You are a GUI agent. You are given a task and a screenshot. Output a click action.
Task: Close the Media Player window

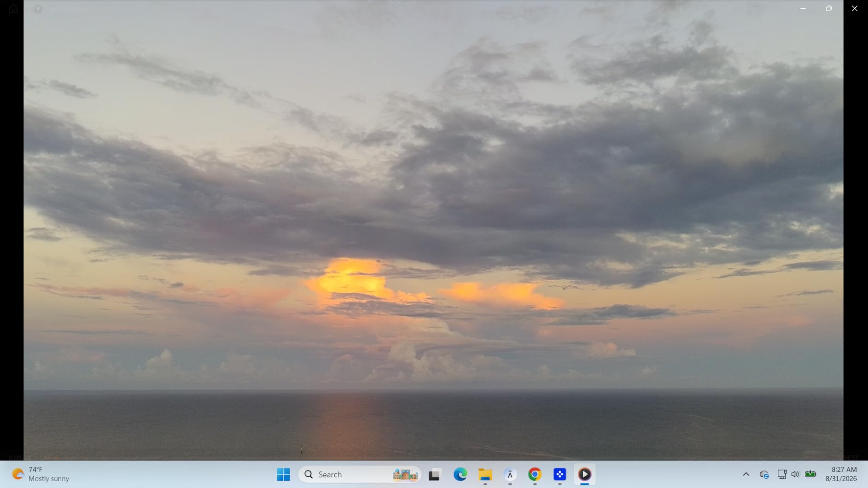pyautogui.click(x=855, y=9)
